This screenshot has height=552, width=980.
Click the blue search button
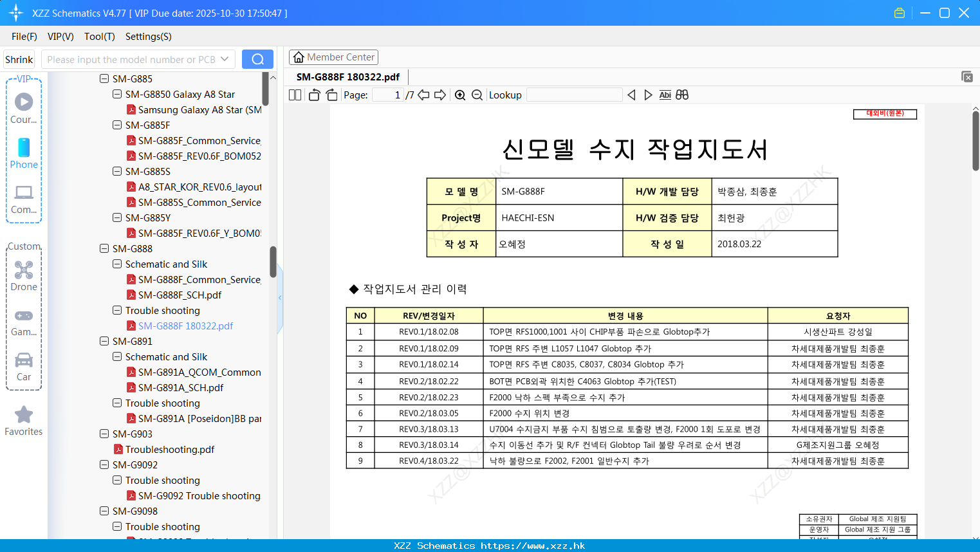(257, 59)
